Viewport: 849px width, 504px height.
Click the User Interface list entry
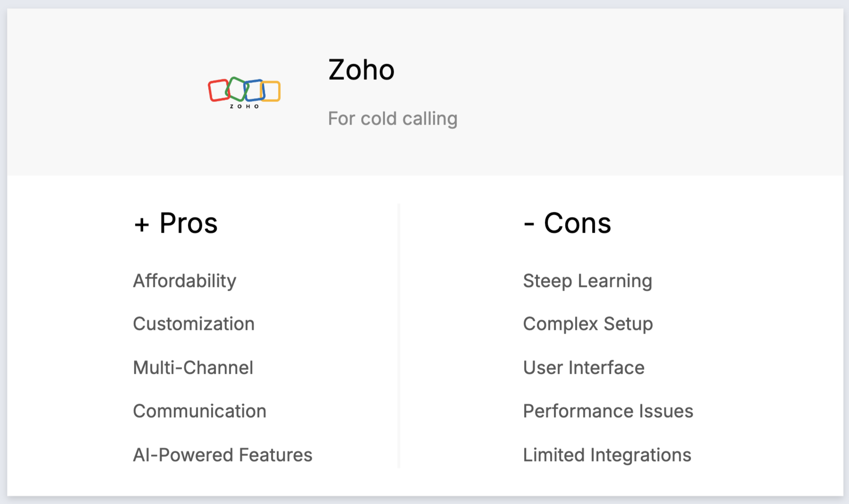[584, 368]
